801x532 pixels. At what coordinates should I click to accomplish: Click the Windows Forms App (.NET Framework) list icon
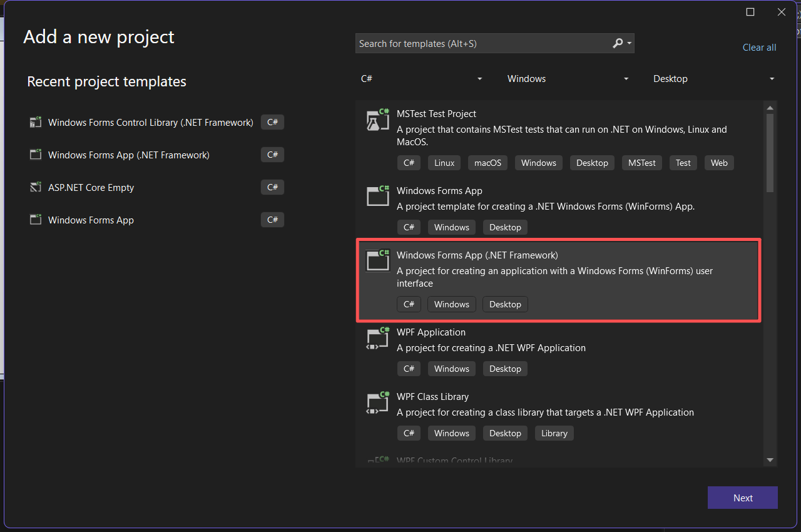click(377, 260)
